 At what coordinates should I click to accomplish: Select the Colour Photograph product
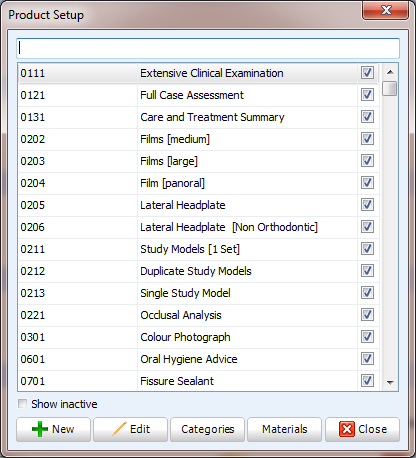click(x=198, y=337)
